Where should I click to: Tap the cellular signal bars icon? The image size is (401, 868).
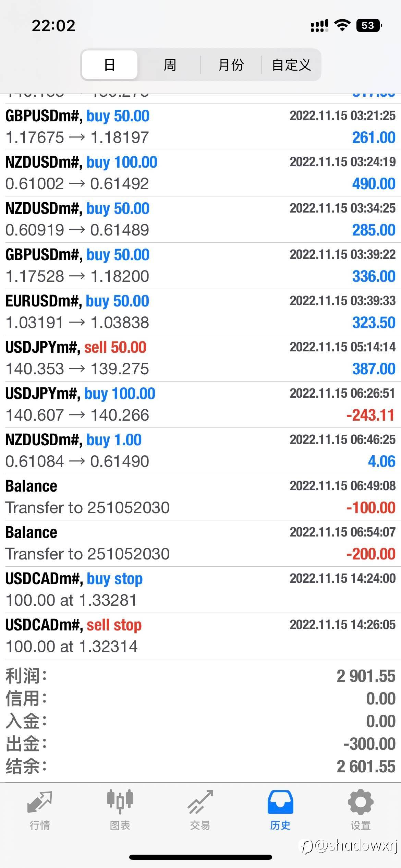(x=319, y=25)
